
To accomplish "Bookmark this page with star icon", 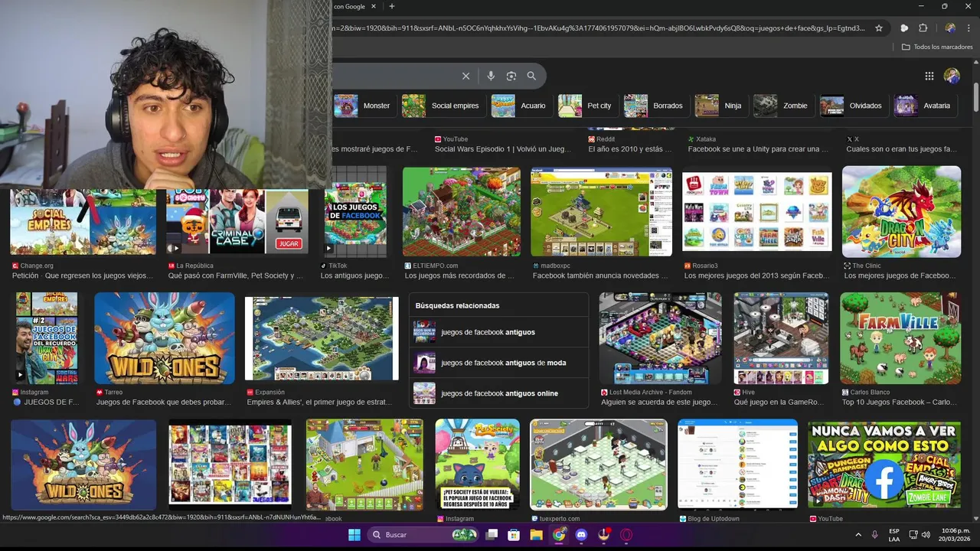I will (x=879, y=28).
